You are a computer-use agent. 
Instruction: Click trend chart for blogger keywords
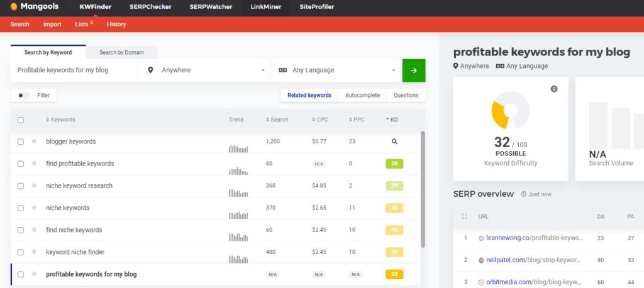tap(238, 149)
